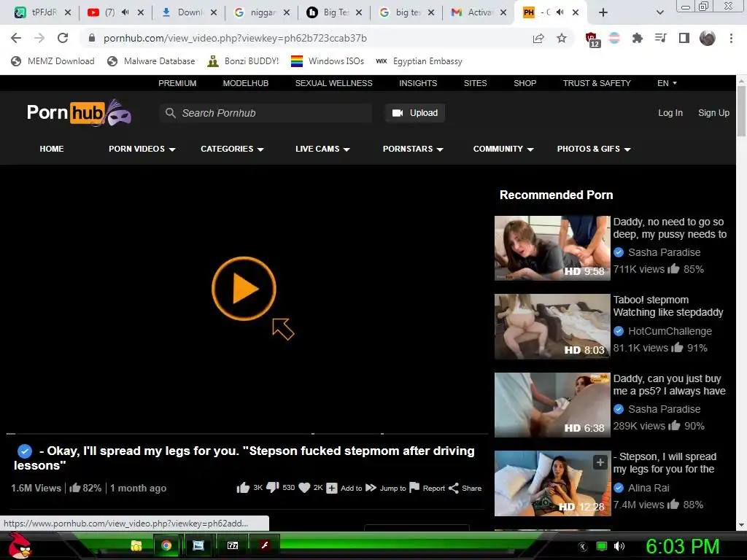The width and height of the screenshot is (747, 560).
Task: Open the Malware Database bookmark
Action: (151, 61)
